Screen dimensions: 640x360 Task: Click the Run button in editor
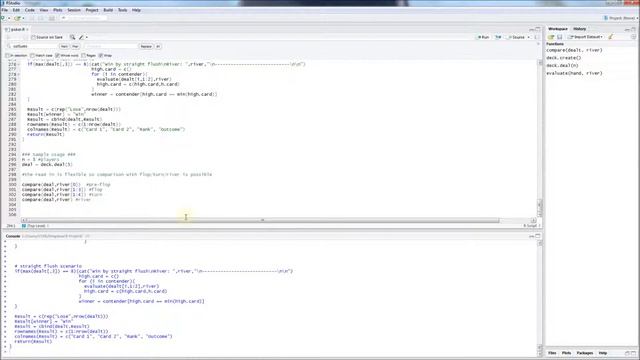point(483,37)
